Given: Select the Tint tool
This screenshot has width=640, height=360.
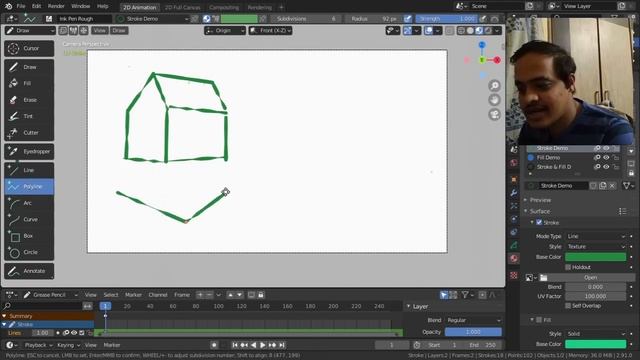Looking at the screenshot, I should (x=29, y=116).
